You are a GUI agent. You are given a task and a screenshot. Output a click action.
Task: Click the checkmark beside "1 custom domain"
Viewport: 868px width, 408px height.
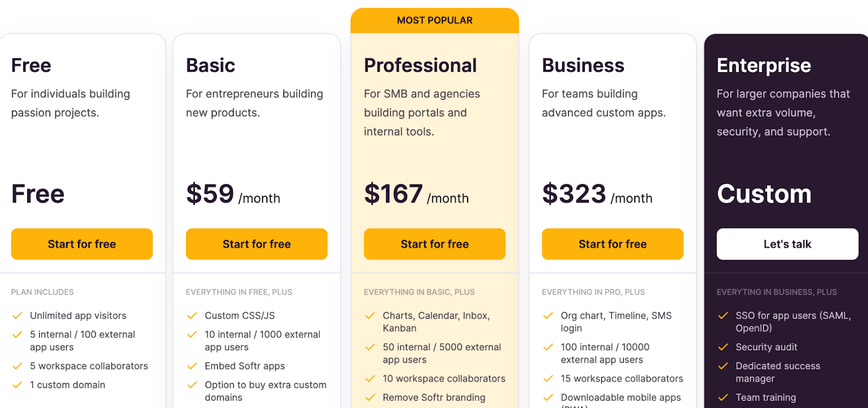point(17,385)
